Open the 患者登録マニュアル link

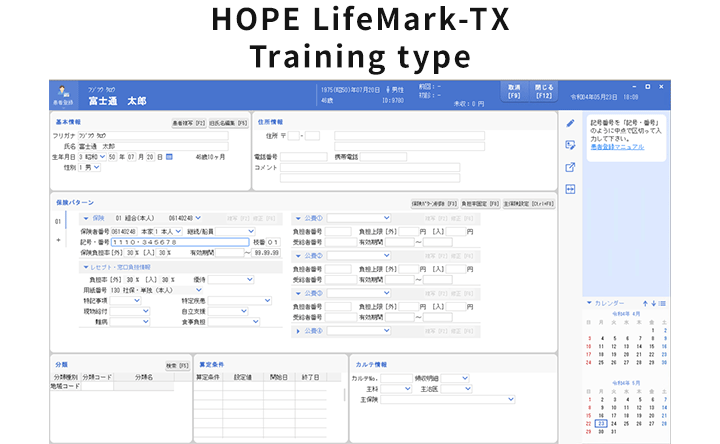coord(617,147)
